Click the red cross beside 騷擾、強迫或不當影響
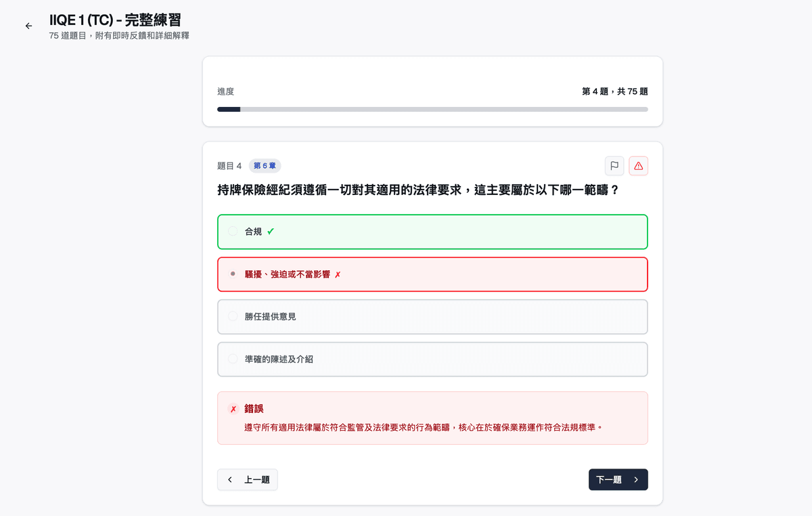This screenshot has height=516, width=812. (338, 274)
